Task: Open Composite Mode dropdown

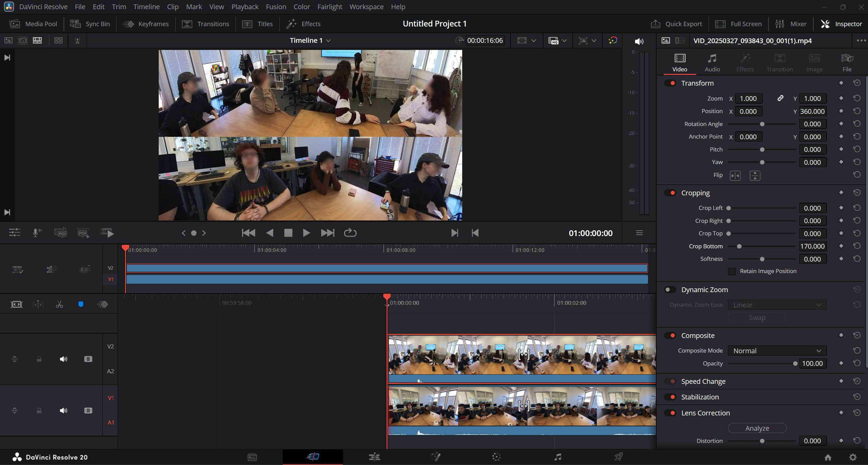Action: point(777,351)
